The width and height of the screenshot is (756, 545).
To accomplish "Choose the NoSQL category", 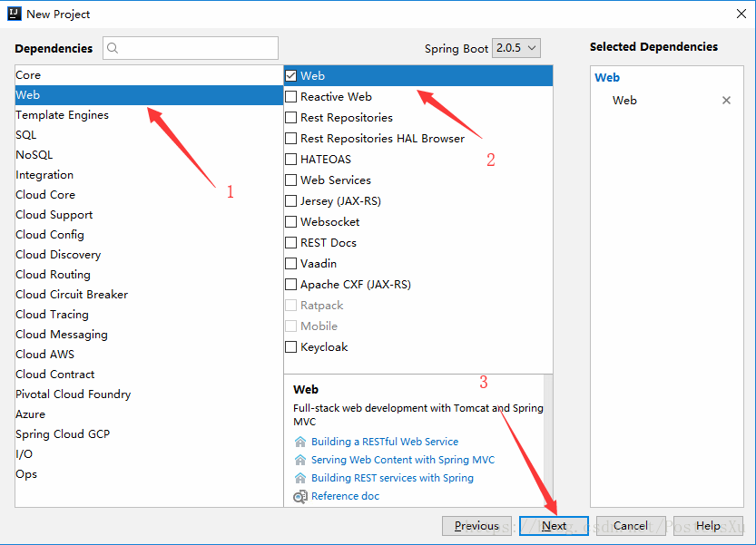I will [x=149, y=155].
